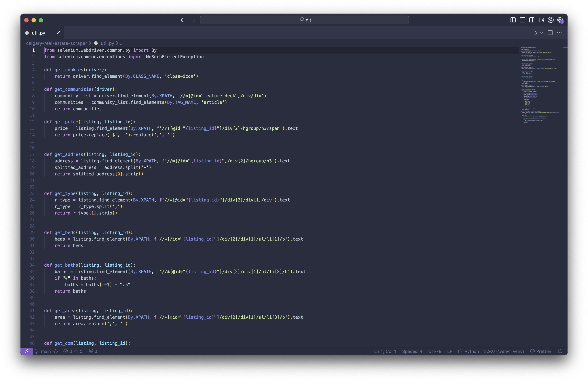Go back with the left arrow
This screenshot has height=382, width=588.
tap(183, 20)
